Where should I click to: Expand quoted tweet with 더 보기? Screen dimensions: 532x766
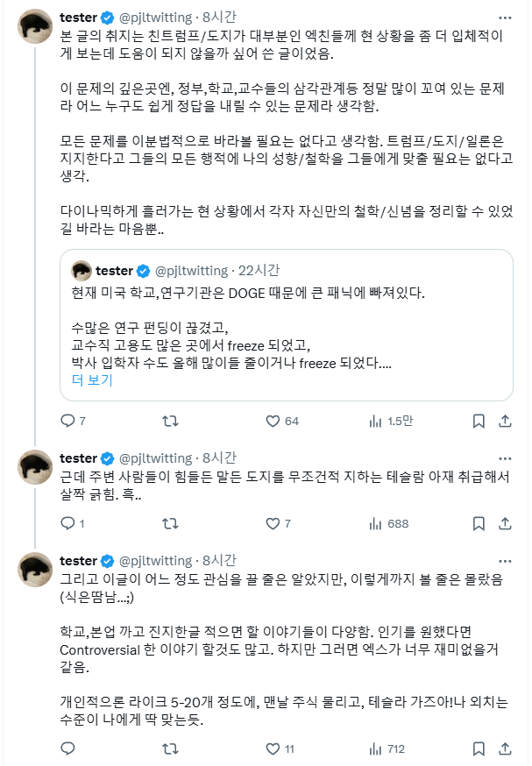(x=92, y=379)
